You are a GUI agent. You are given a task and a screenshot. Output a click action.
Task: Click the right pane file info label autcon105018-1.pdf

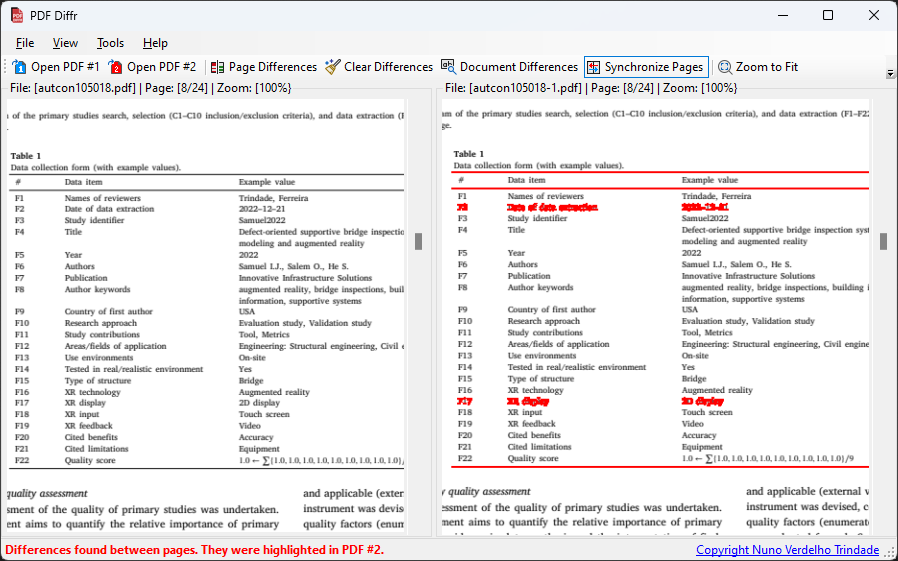click(591, 88)
